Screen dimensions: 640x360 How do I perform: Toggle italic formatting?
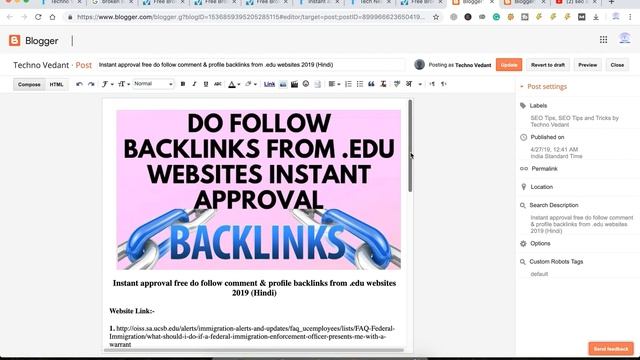coord(194,84)
